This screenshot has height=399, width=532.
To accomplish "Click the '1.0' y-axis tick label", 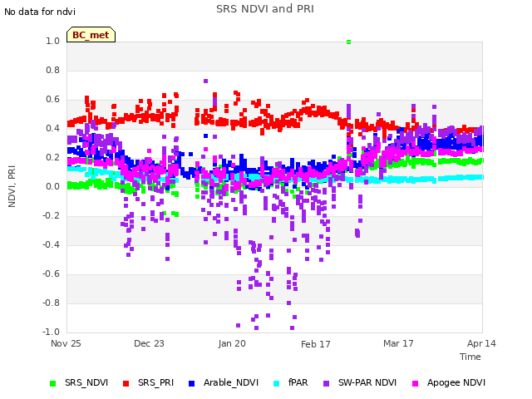I will coord(52,41).
